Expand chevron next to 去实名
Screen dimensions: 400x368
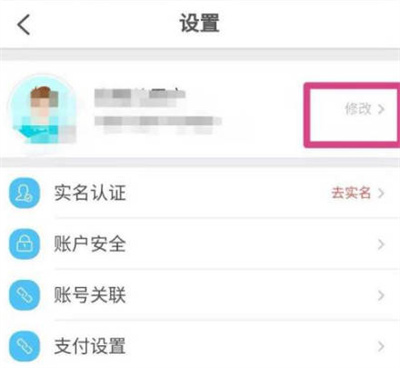point(381,193)
